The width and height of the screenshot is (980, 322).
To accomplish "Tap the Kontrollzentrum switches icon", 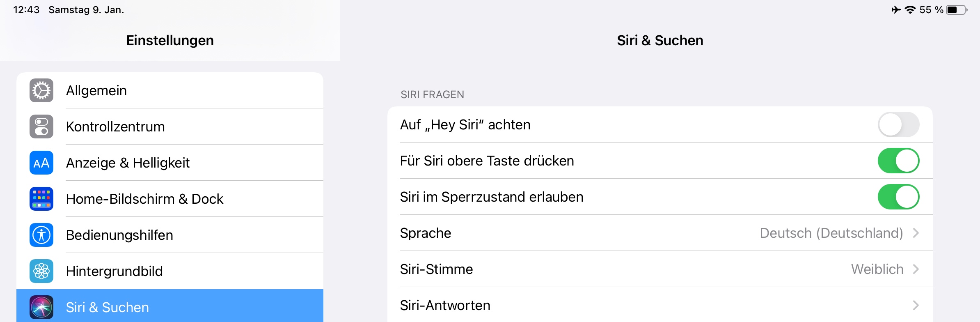I will tap(41, 126).
